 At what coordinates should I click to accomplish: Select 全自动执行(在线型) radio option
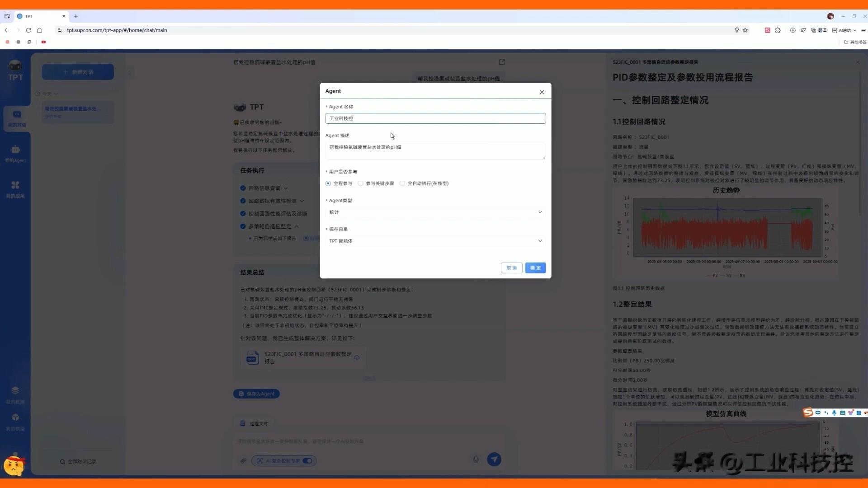pos(402,183)
